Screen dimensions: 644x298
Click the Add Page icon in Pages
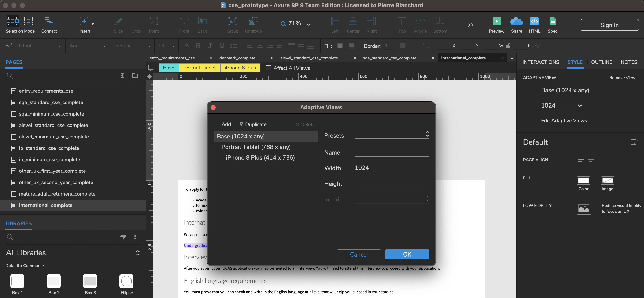coord(122,76)
